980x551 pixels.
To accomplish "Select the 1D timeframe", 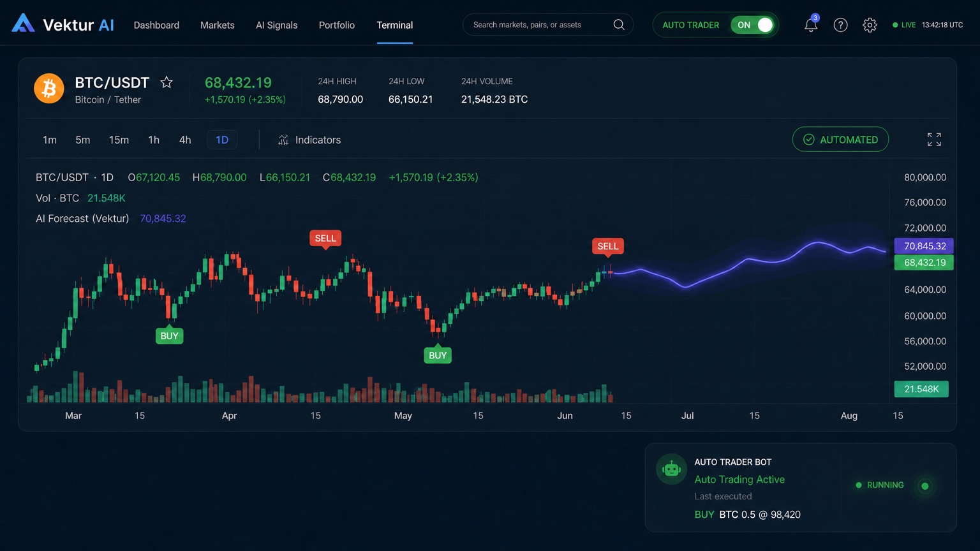I will (x=222, y=140).
